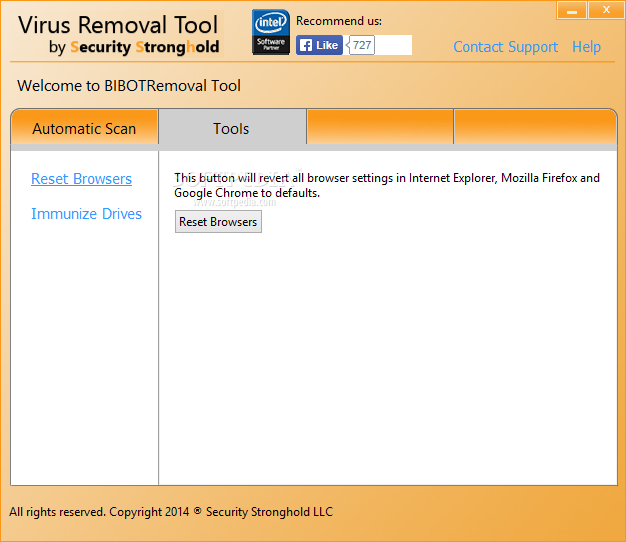Minimize the Virus Removal Tool window
The height and width of the screenshot is (542, 626).
(x=571, y=10)
